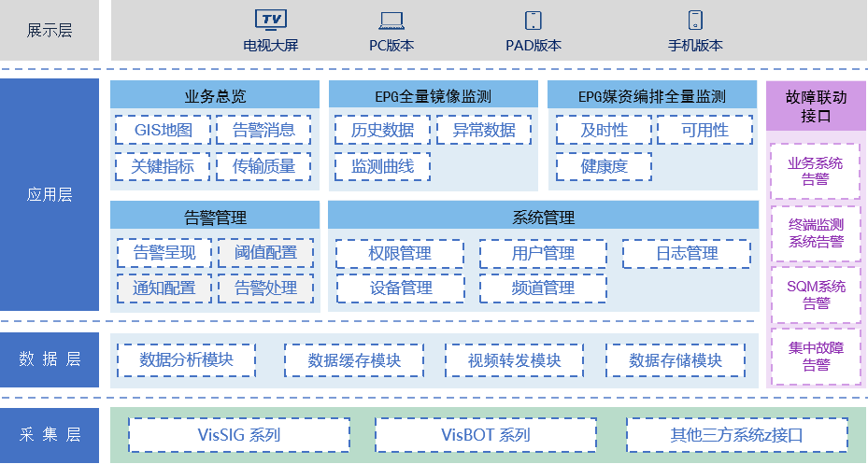Click the TV big screen icon
The height and width of the screenshot is (464, 868).
coord(270,20)
